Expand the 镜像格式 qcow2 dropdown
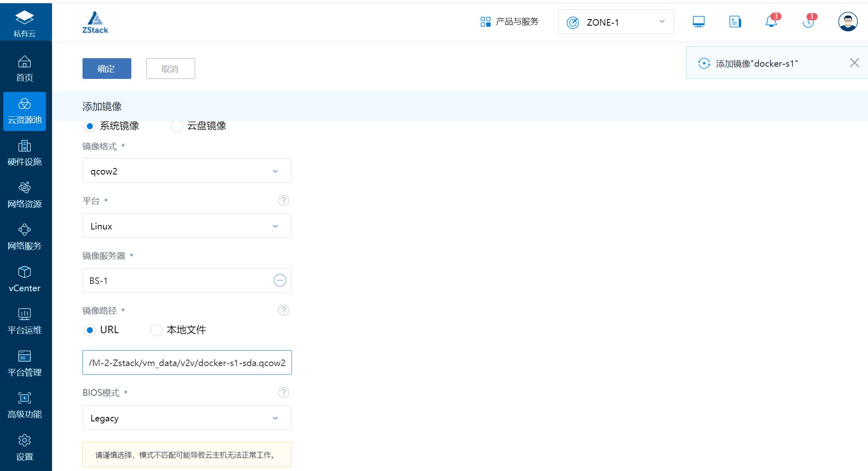The height and width of the screenshot is (471, 868). pos(187,170)
